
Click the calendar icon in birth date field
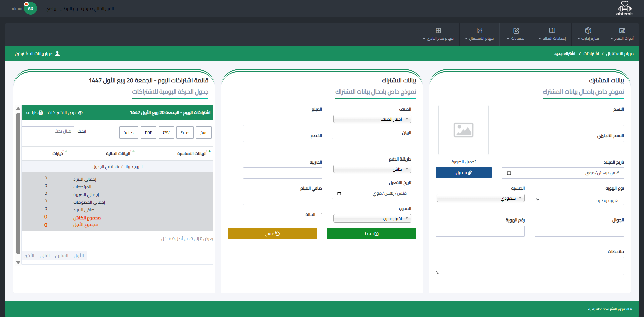509,173
